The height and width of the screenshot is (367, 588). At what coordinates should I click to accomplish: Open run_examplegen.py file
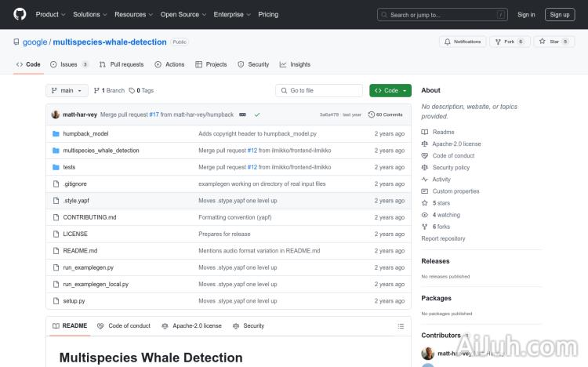88,267
